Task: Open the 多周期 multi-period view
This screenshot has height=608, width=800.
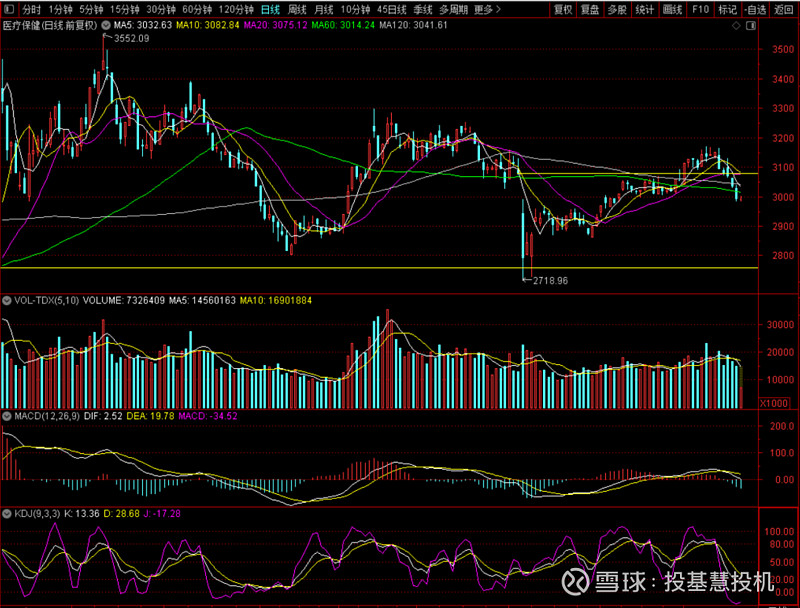Action: click(x=454, y=9)
